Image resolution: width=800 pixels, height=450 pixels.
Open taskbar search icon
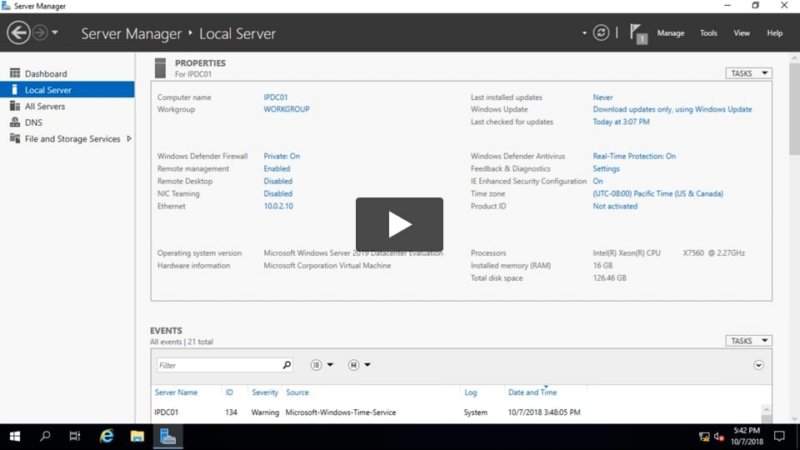[x=45, y=437]
